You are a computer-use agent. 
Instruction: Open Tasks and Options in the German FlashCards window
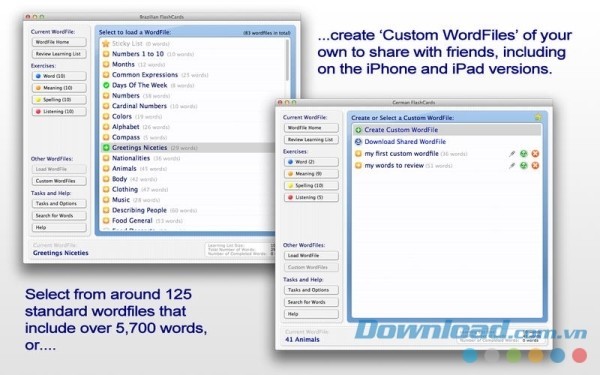(x=311, y=290)
